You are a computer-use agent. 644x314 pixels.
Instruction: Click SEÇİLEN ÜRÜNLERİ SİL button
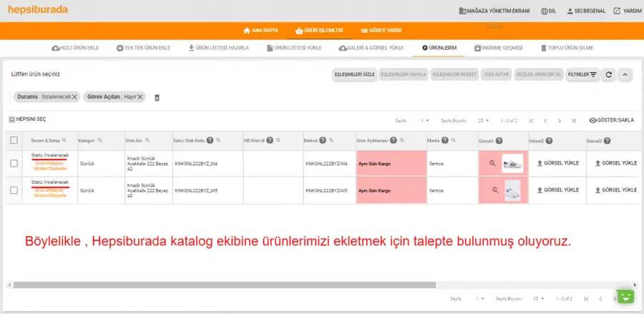pos(538,74)
